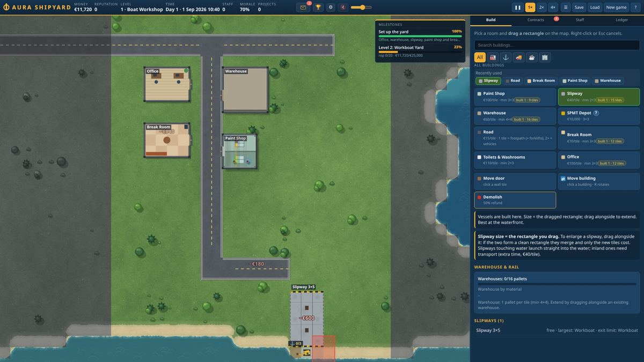This screenshot has height=362, width=644.
Task: Select the All buildings filter
Action: [480, 57]
